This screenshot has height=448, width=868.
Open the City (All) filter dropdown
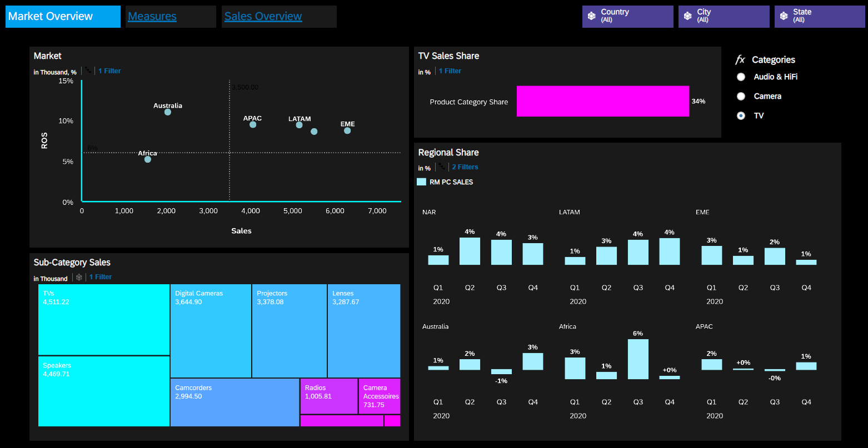pyautogui.click(x=724, y=16)
